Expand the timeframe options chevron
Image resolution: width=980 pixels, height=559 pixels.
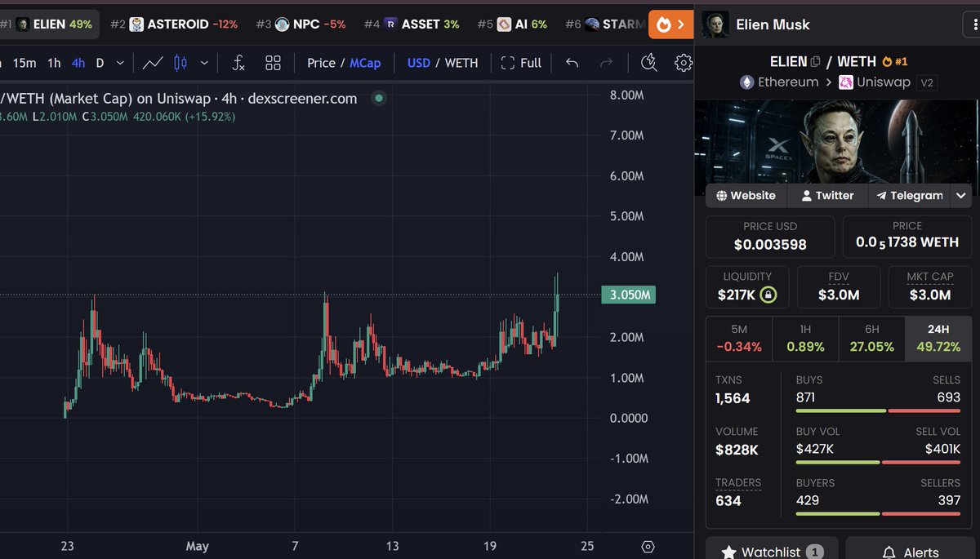point(120,63)
